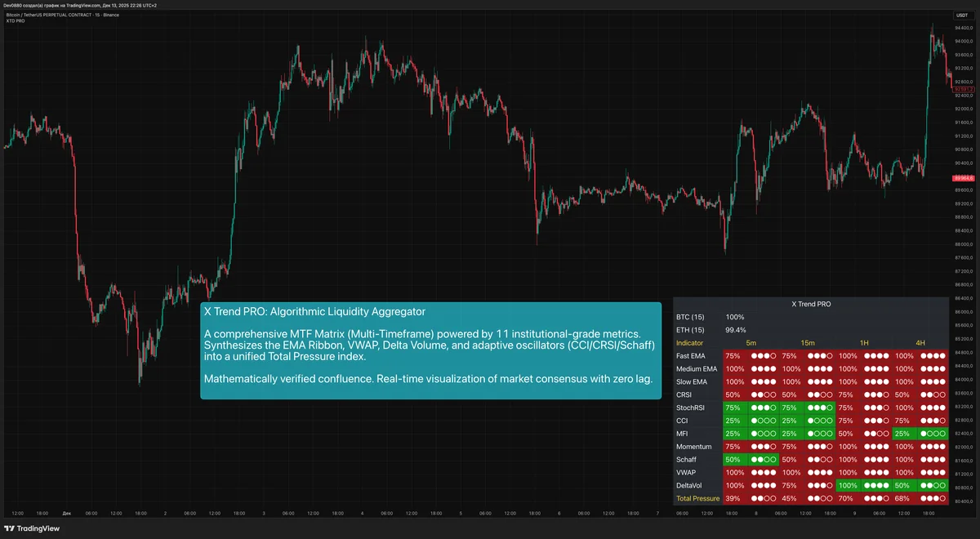This screenshot has width=980, height=539.
Task: Click the Total Pressure 1H 70% value
Action: (846, 498)
